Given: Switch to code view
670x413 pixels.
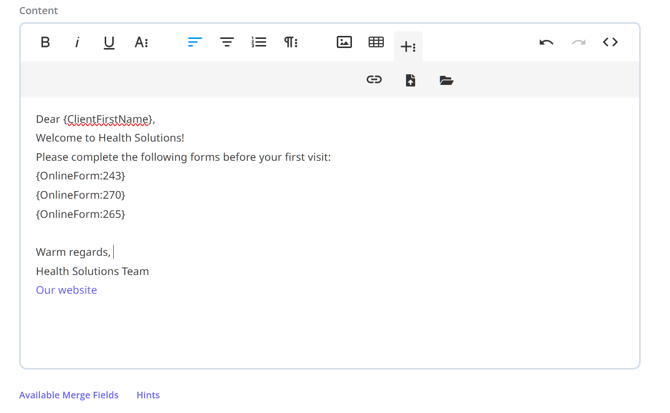Looking at the screenshot, I should coord(610,42).
